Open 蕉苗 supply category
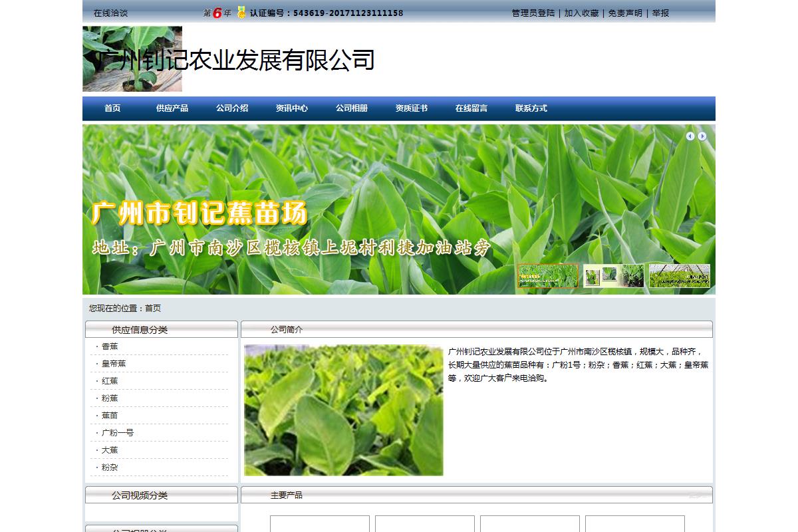 (x=110, y=416)
